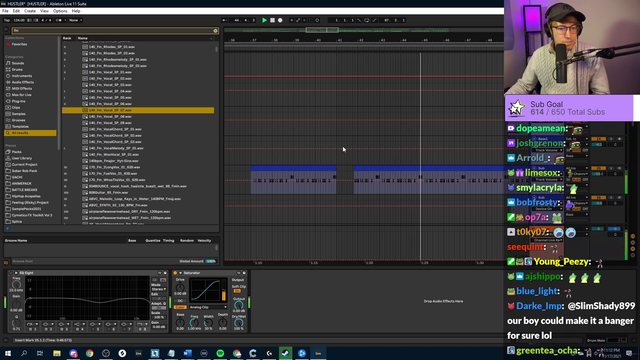The image size is (640, 360).
Task: Toggle the Groove Pool selector icon
Action: [6, 262]
